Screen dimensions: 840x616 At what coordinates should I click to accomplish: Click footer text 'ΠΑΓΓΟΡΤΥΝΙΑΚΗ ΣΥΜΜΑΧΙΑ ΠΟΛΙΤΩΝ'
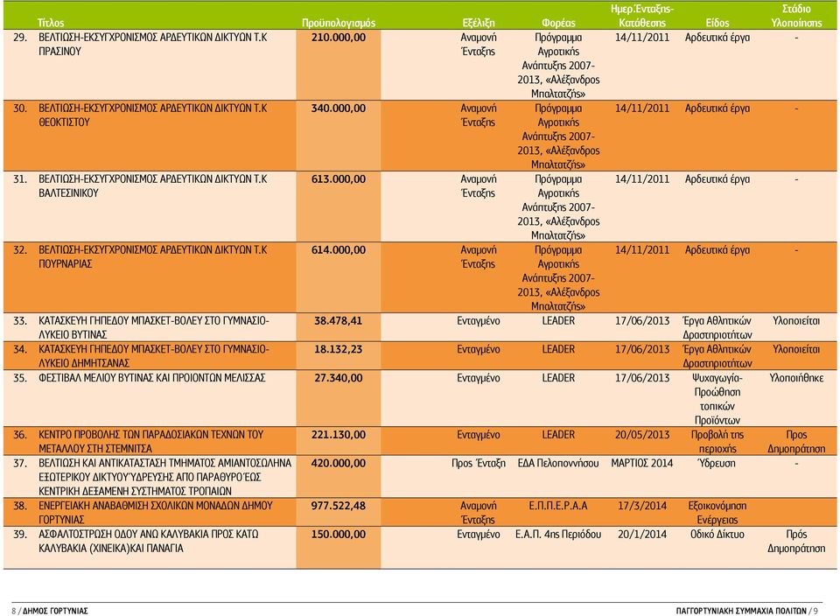tap(741, 611)
